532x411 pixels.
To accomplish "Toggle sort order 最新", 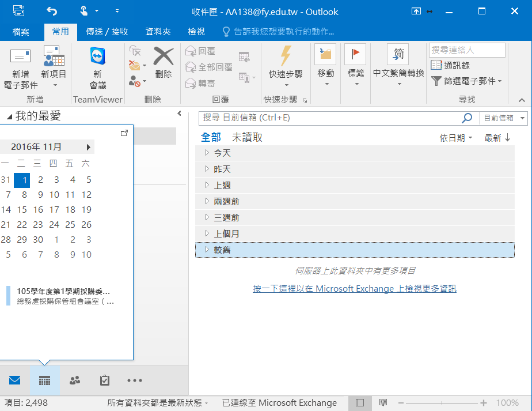I will (497, 138).
